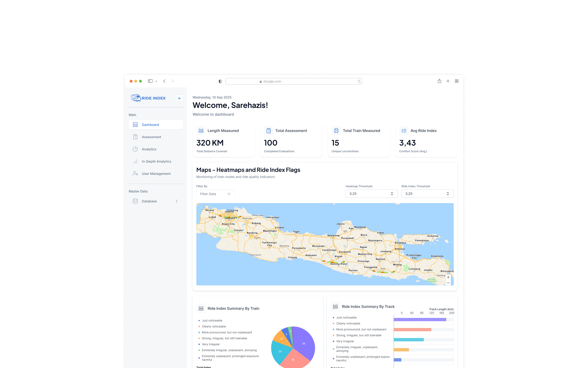Reload the page
588x368 pixels.
pyautogui.click(x=359, y=81)
